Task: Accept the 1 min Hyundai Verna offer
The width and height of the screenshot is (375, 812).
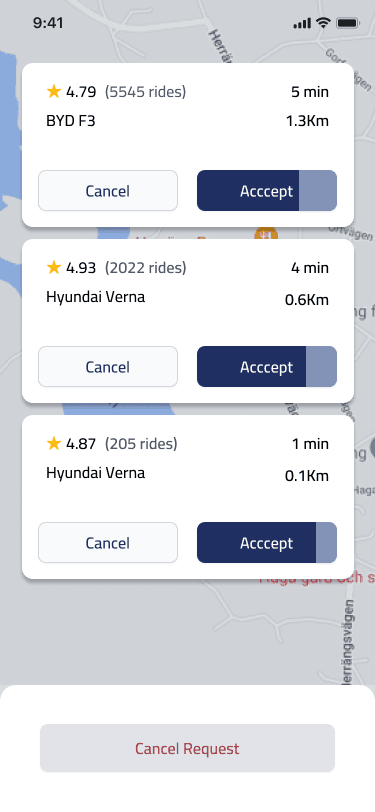Action: tap(267, 543)
